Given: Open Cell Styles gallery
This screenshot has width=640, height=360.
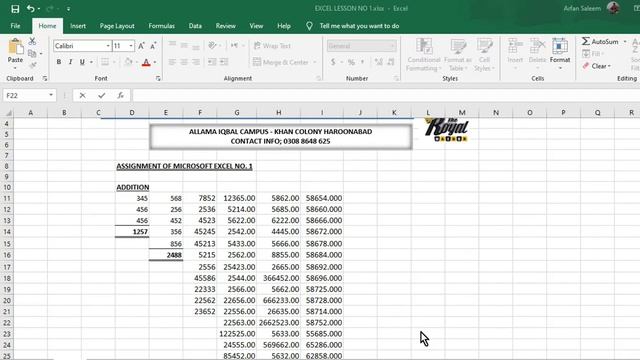Looking at the screenshot, I should (x=484, y=55).
